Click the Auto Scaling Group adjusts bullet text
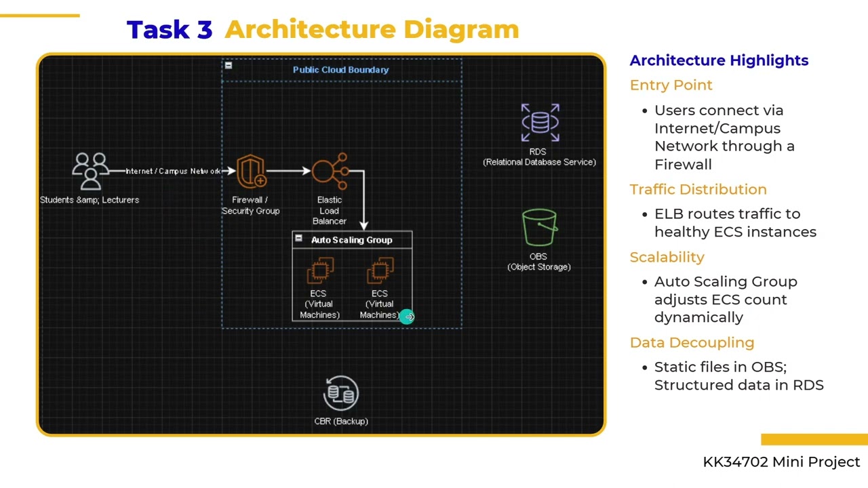The image size is (868, 488). [726, 300]
